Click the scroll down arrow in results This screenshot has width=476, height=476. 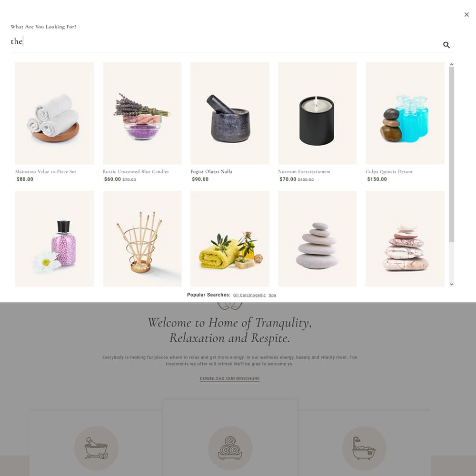pyautogui.click(x=451, y=284)
